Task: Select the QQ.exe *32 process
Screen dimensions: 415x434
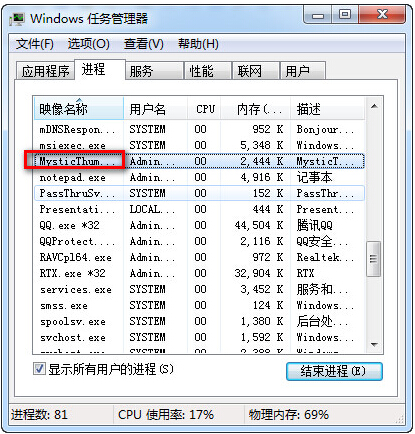Action: [199, 225]
